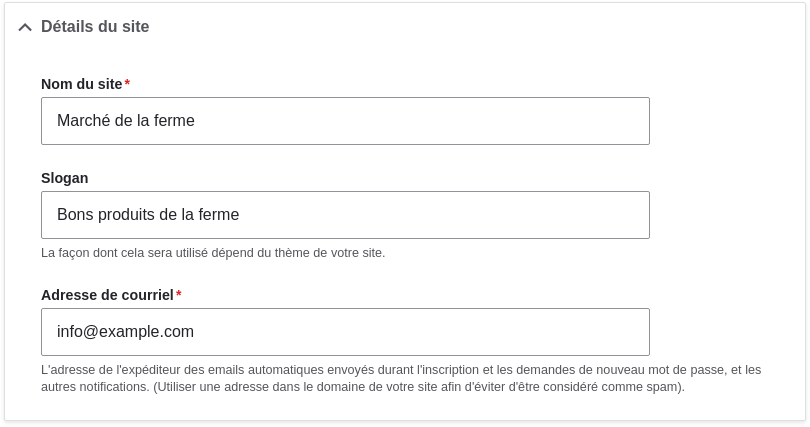Click the word "Marché" in the site name
This screenshot has height=427, width=810.
pyautogui.click(x=83, y=121)
